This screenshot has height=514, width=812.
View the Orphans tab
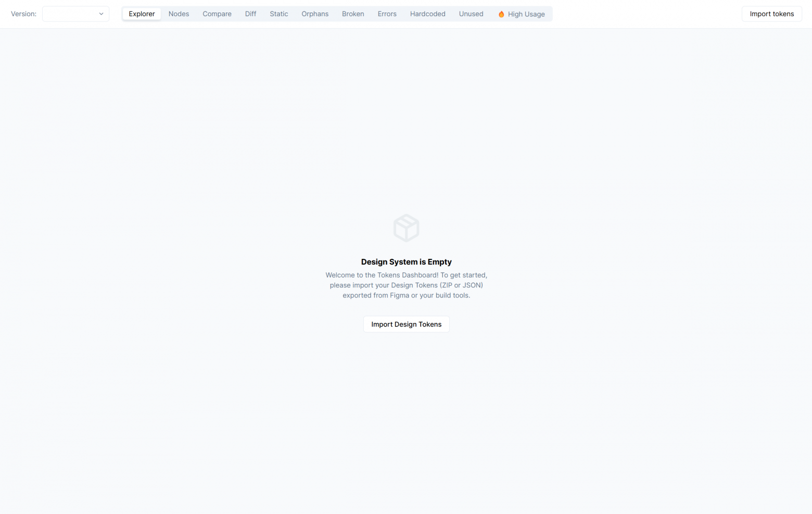(x=315, y=14)
